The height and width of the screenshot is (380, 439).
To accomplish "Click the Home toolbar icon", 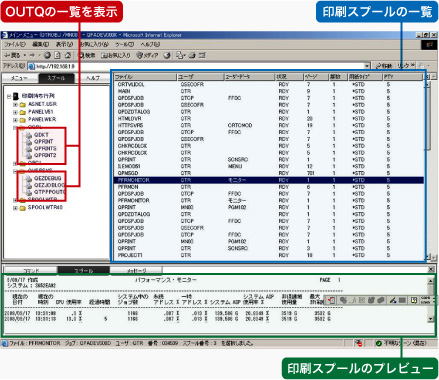I will tap(68, 55).
